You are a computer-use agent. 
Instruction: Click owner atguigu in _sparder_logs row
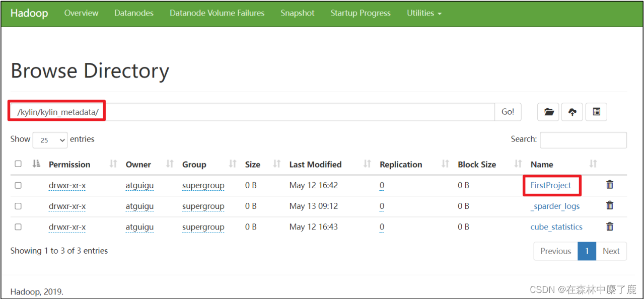click(x=139, y=206)
